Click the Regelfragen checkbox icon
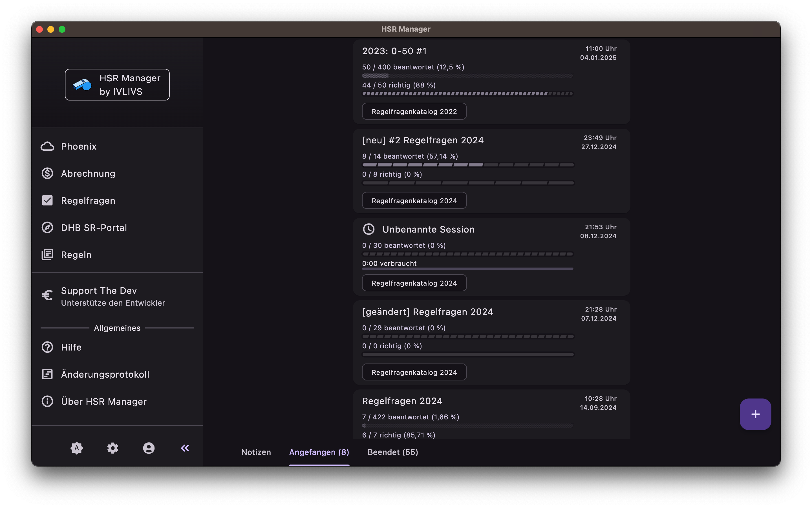 [47, 201]
